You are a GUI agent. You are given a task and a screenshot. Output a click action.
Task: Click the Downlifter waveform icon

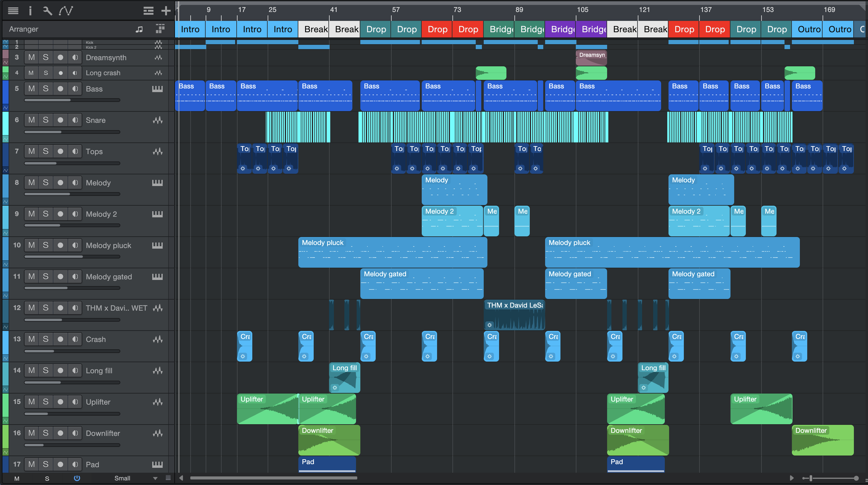pos(158,433)
